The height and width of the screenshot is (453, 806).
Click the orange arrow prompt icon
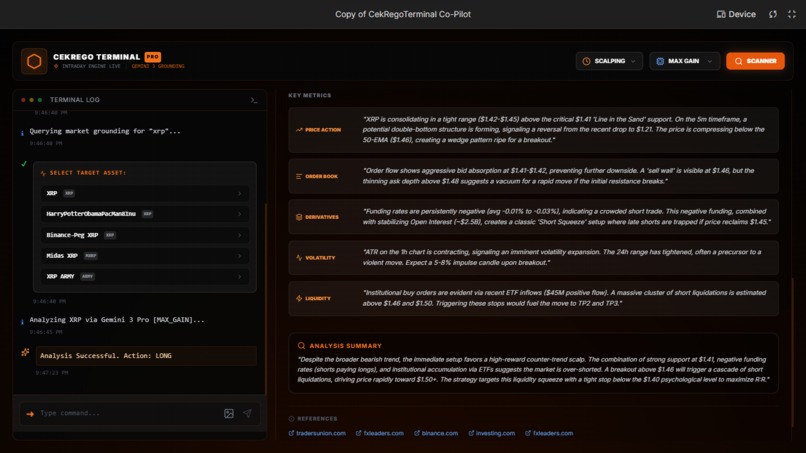[x=30, y=413]
